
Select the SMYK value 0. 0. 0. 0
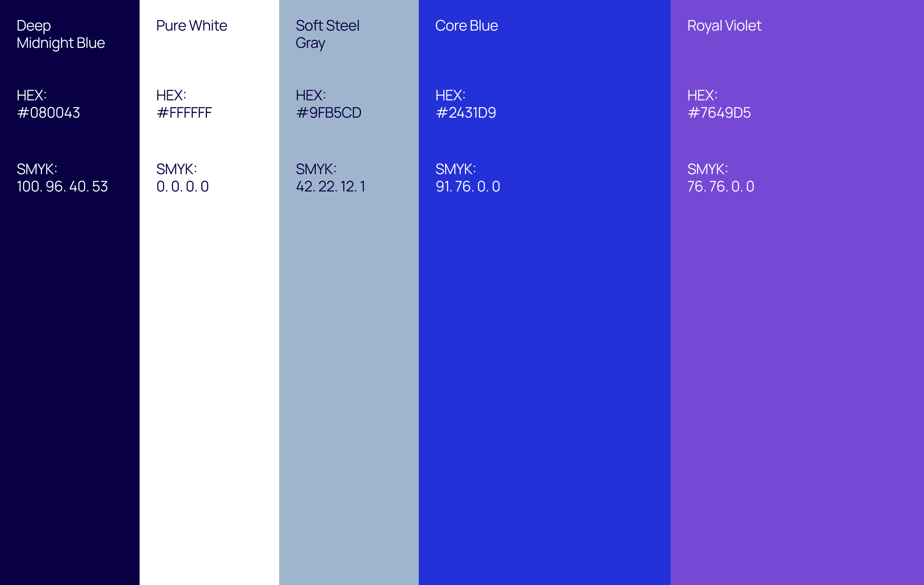tap(183, 186)
